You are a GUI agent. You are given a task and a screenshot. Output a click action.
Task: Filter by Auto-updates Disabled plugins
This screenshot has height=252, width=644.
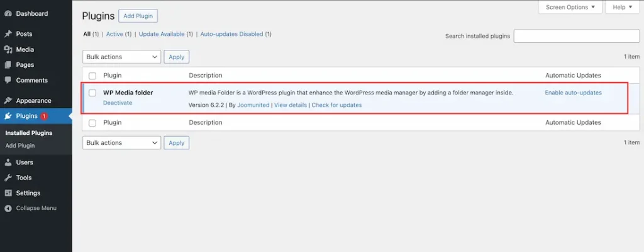[231, 34]
